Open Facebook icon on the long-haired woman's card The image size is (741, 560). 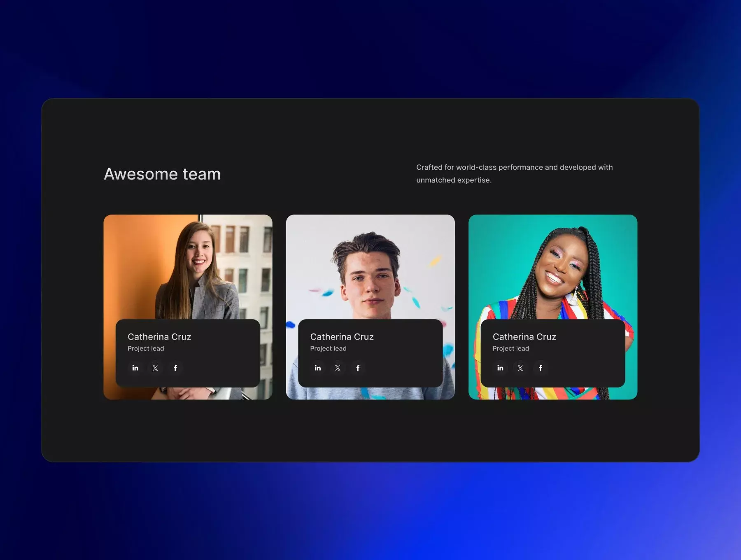175,368
